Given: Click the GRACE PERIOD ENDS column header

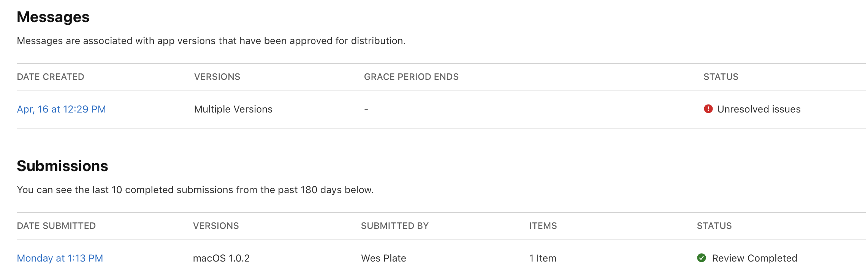Looking at the screenshot, I should tap(411, 77).
